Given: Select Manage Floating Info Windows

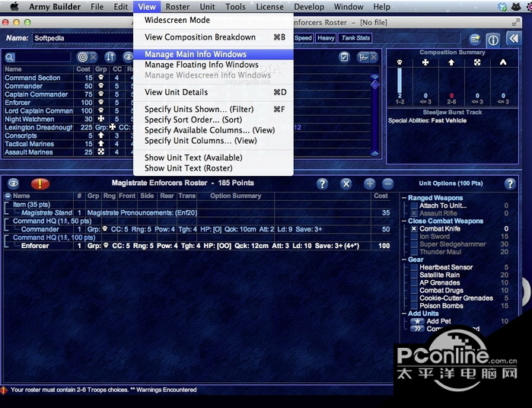Looking at the screenshot, I should [213, 65].
